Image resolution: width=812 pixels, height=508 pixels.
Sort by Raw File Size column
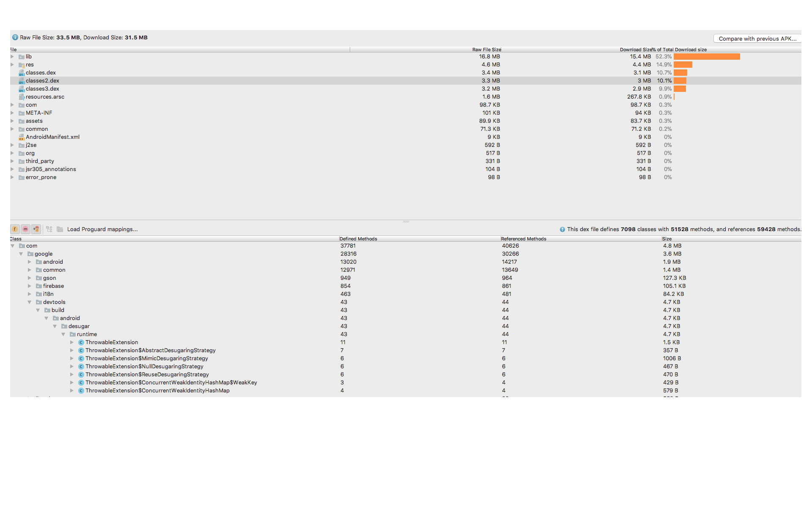pyautogui.click(x=486, y=50)
